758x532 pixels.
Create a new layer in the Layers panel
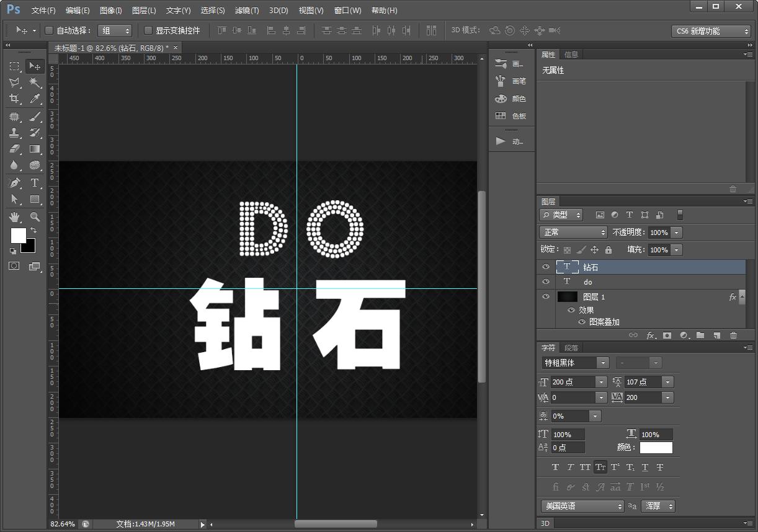717,335
